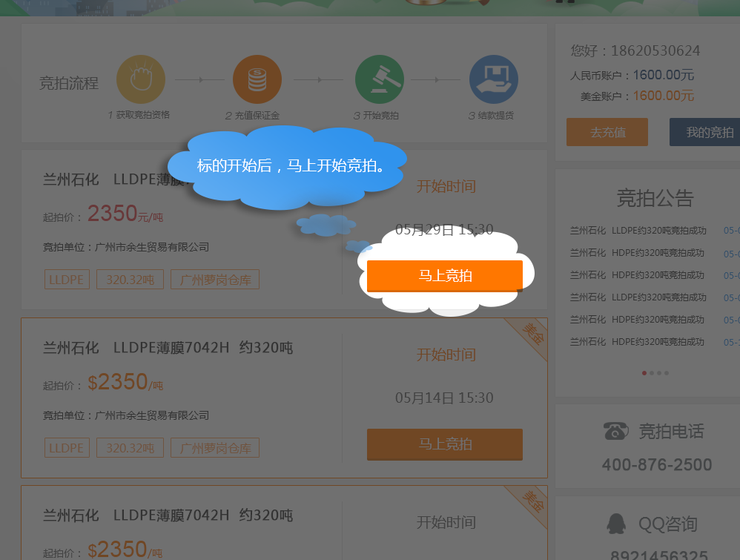
Task: Click the coin stack icon for 充值保证金
Action: coord(257,79)
